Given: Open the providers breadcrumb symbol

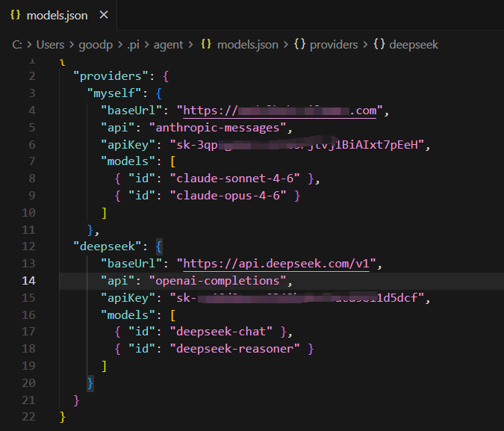Looking at the screenshot, I should [334, 45].
